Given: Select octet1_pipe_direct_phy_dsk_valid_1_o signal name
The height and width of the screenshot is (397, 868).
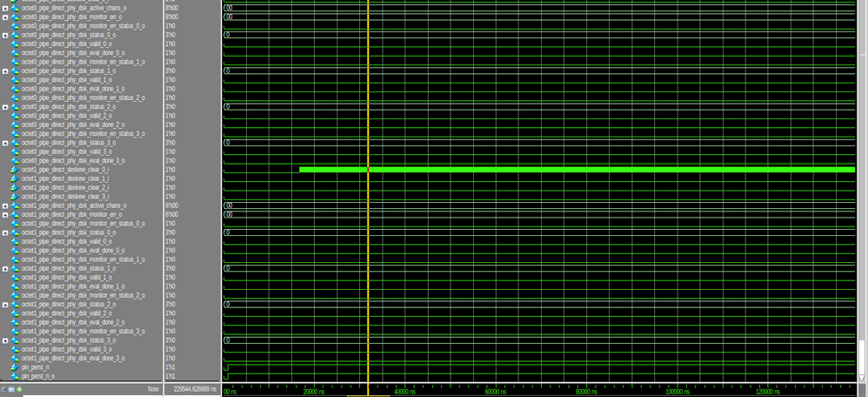Looking at the screenshot, I should point(66,277).
